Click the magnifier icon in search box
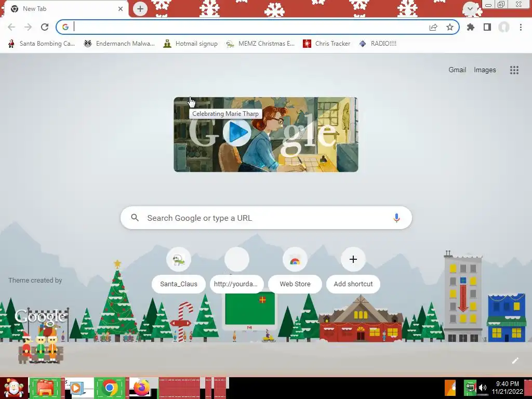Viewport: 532px width, 399px height. tap(135, 218)
